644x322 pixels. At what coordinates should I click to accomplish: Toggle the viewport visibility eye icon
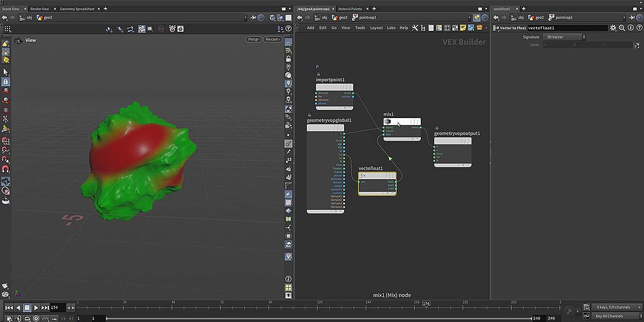(x=289, y=295)
